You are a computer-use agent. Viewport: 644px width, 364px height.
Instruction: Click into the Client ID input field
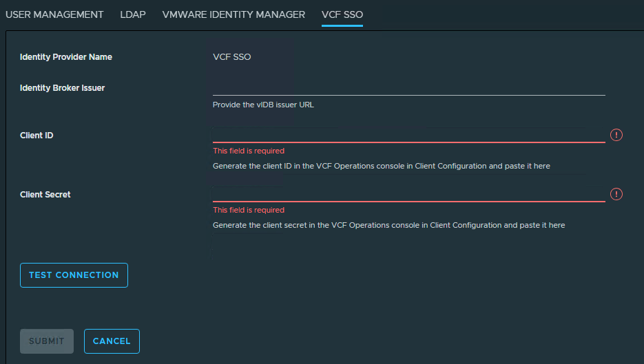(408, 135)
